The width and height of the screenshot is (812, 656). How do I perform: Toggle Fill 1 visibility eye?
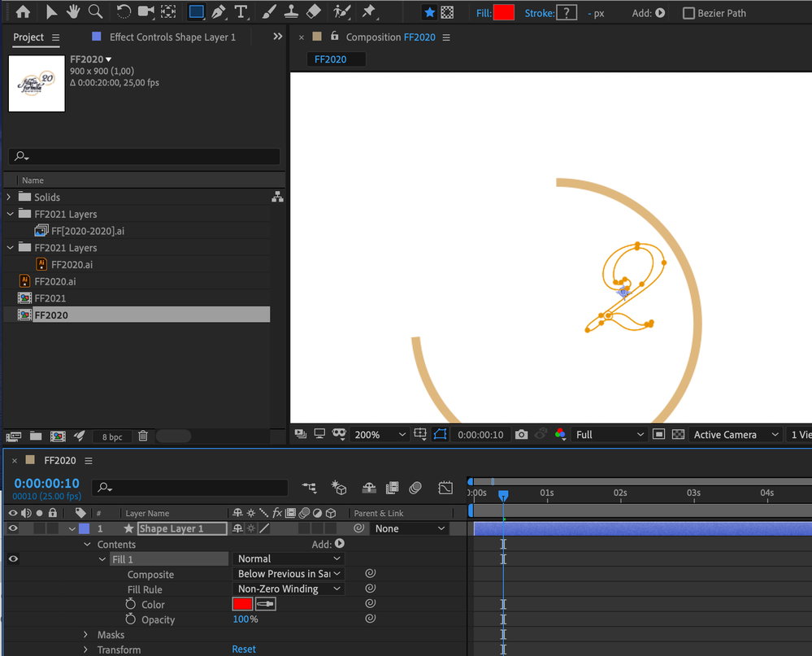13,558
